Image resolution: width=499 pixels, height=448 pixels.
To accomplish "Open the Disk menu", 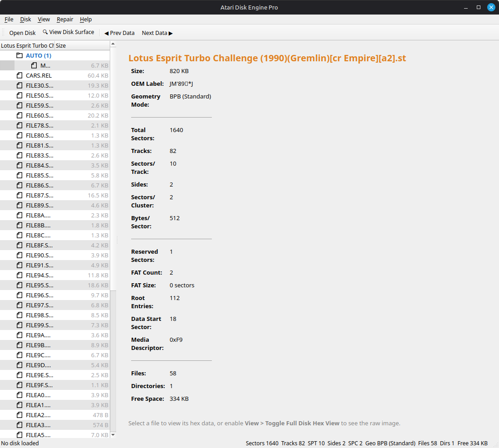I will point(25,20).
